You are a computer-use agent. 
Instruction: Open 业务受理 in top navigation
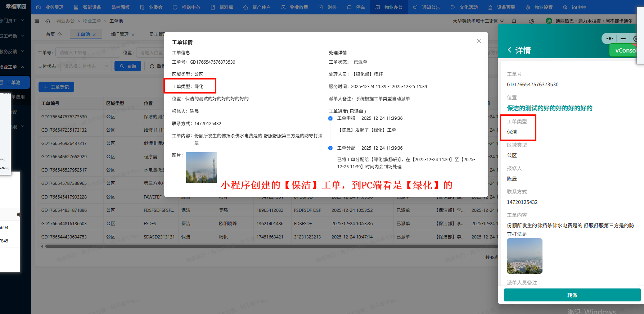[50, 7]
